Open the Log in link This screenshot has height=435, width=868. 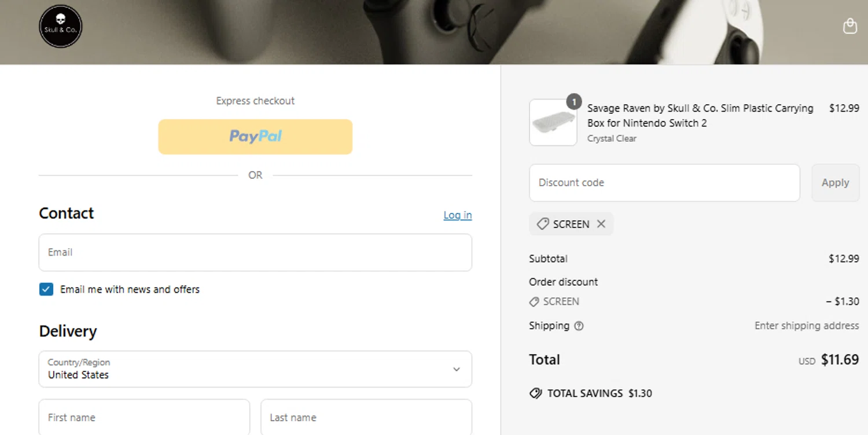pyautogui.click(x=458, y=215)
